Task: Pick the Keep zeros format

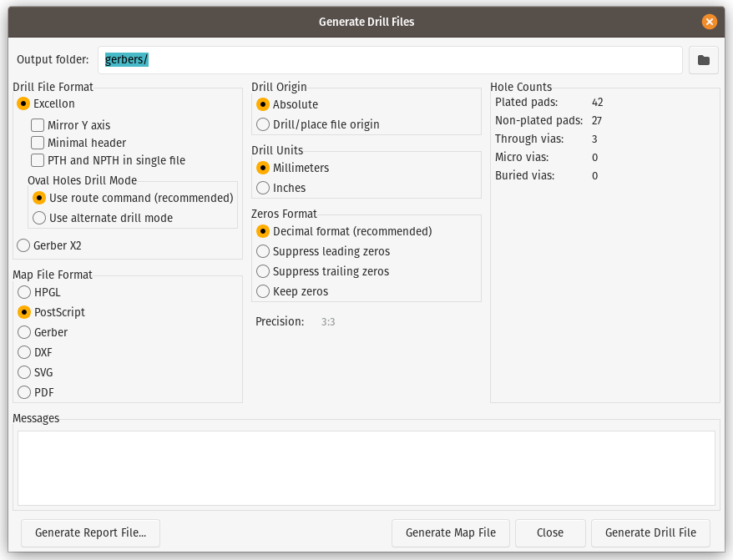Action: tap(263, 291)
